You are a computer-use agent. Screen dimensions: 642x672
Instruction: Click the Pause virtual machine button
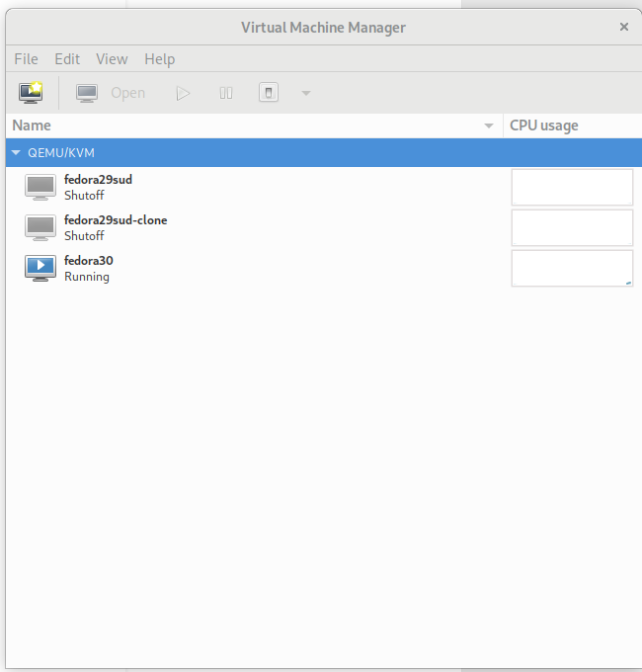pyautogui.click(x=226, y=93)
